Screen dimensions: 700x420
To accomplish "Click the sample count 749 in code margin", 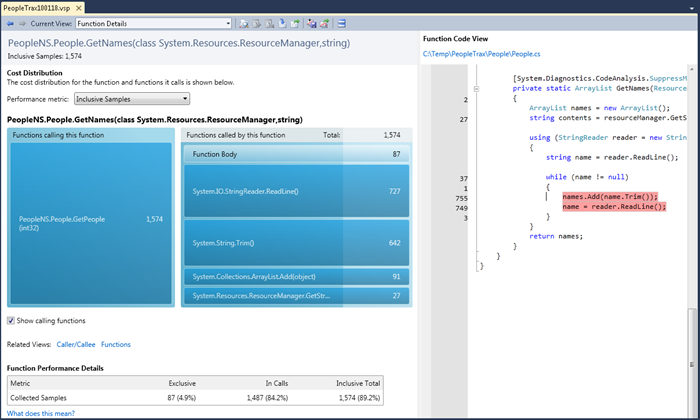I will [462, 208].
